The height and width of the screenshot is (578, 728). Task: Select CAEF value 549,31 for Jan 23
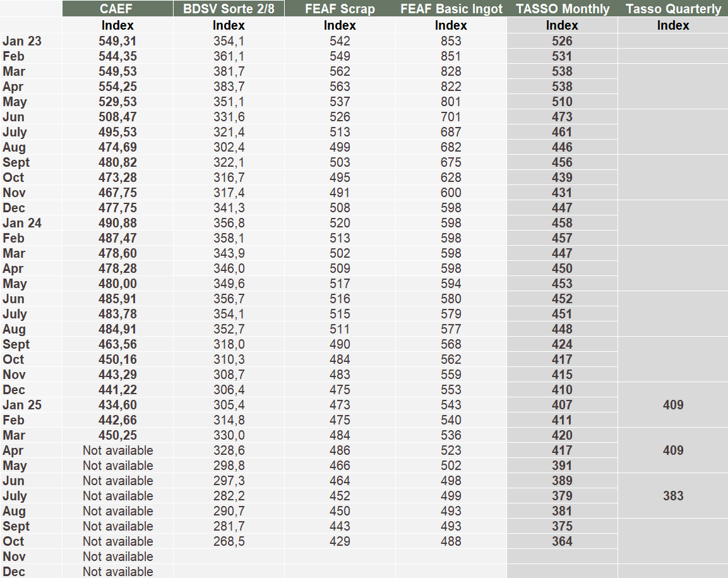117,41
